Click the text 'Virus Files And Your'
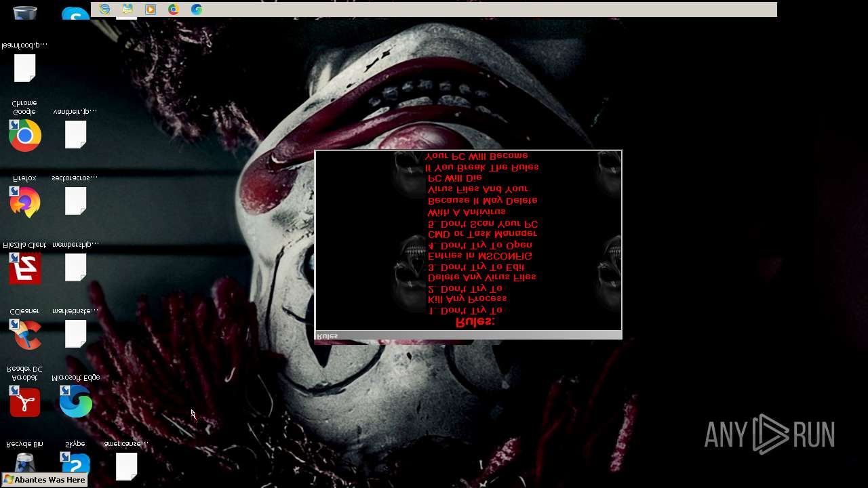The image size is (868, 488). coord(478,189)
